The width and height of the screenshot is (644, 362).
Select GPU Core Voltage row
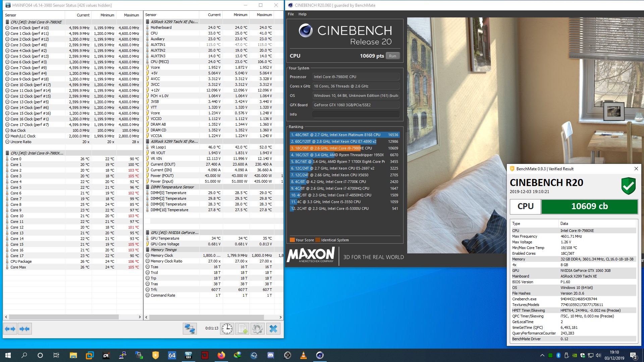[213, 244]
